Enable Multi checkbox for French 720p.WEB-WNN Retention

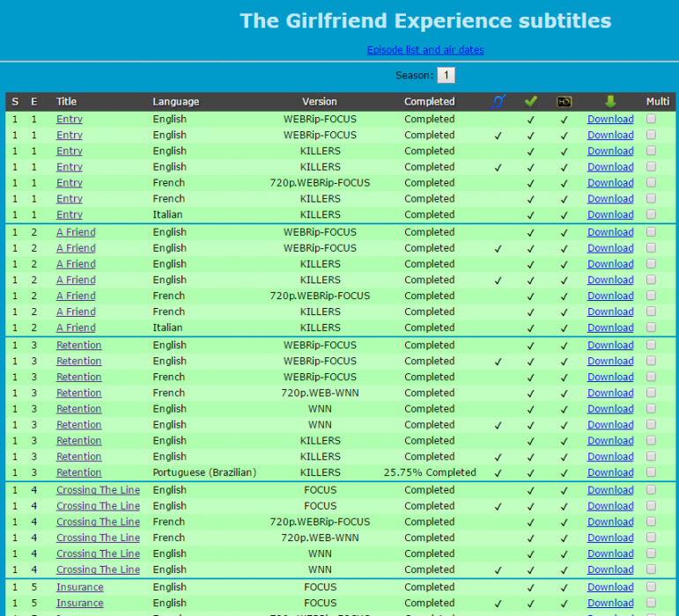pyautogui.click(x=652, y=392)
